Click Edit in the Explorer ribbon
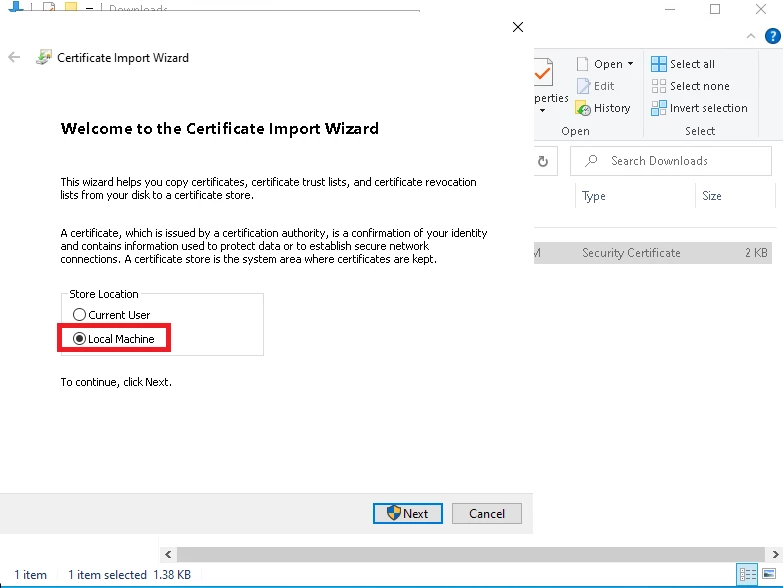This screenshot has width=783, height=588. 596,86
